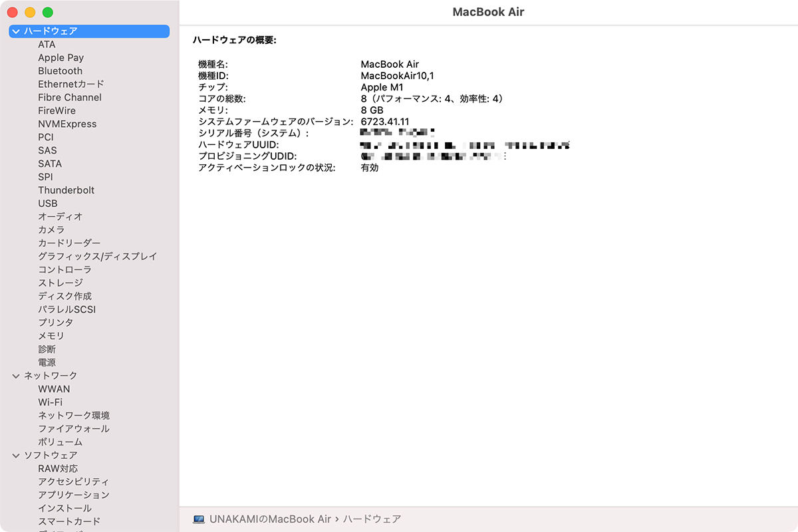Select WWAN under ネットワーク

tap(54, 389)
